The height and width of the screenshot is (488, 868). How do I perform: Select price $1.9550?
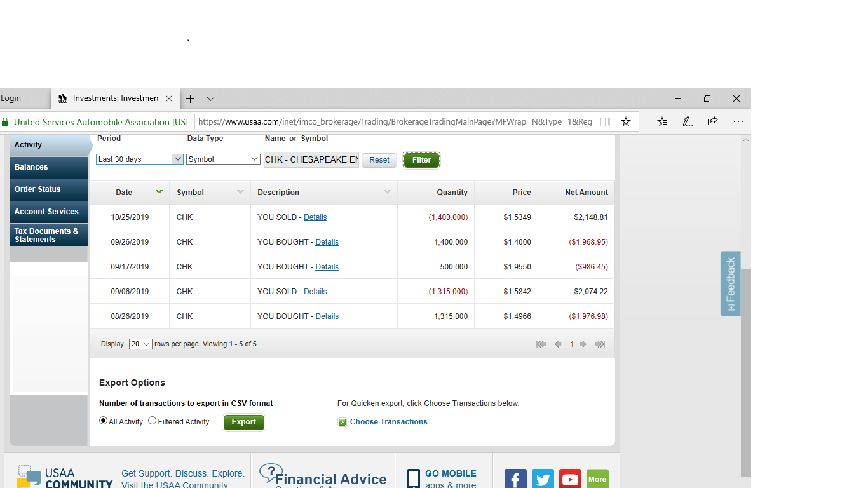[x=517, y=267]
